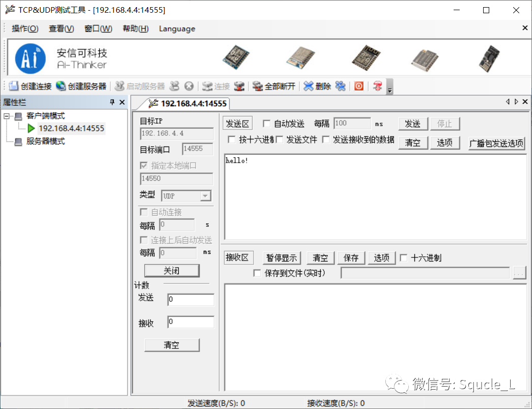The image size is (532, 409).
Task: Open the 类型 UDP dropdown
Action: pos(205,196)
